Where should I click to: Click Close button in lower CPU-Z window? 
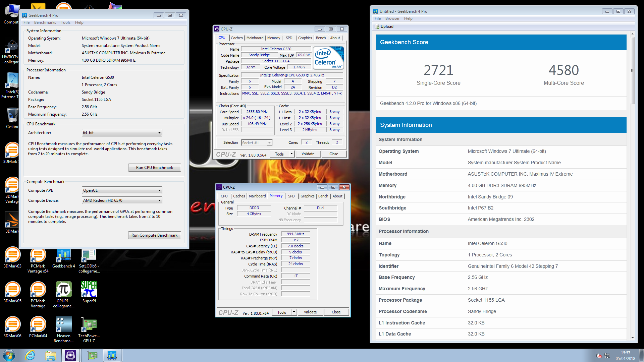coord(336,312)
